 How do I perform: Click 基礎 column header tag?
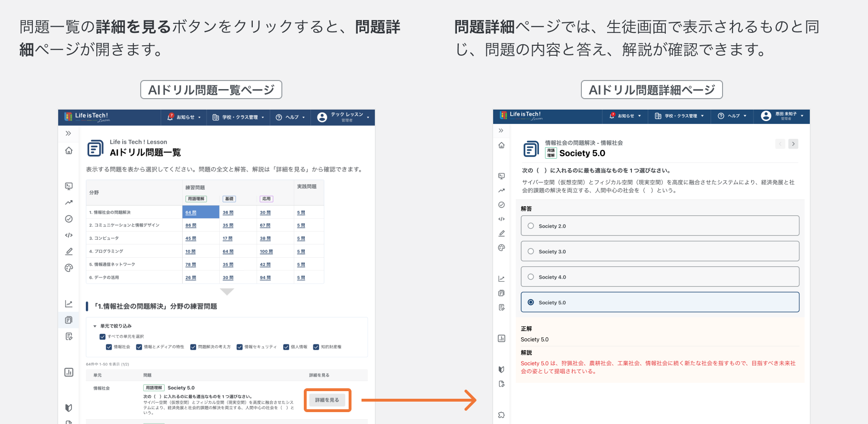(x=229, y=199)
